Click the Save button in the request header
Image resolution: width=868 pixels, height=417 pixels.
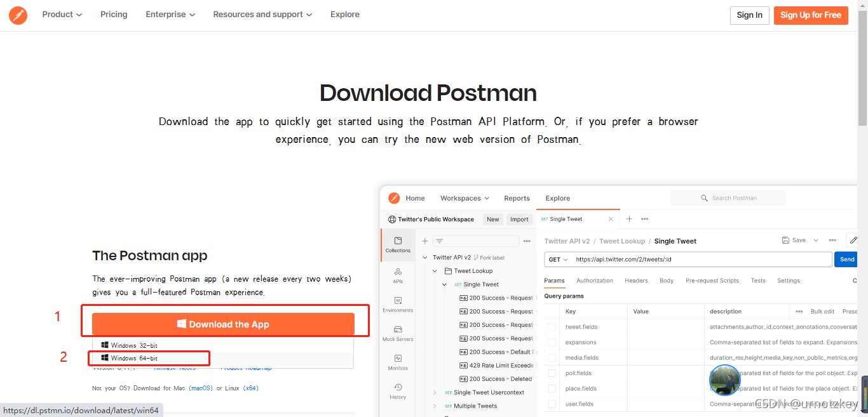click(x=794, y=240)
